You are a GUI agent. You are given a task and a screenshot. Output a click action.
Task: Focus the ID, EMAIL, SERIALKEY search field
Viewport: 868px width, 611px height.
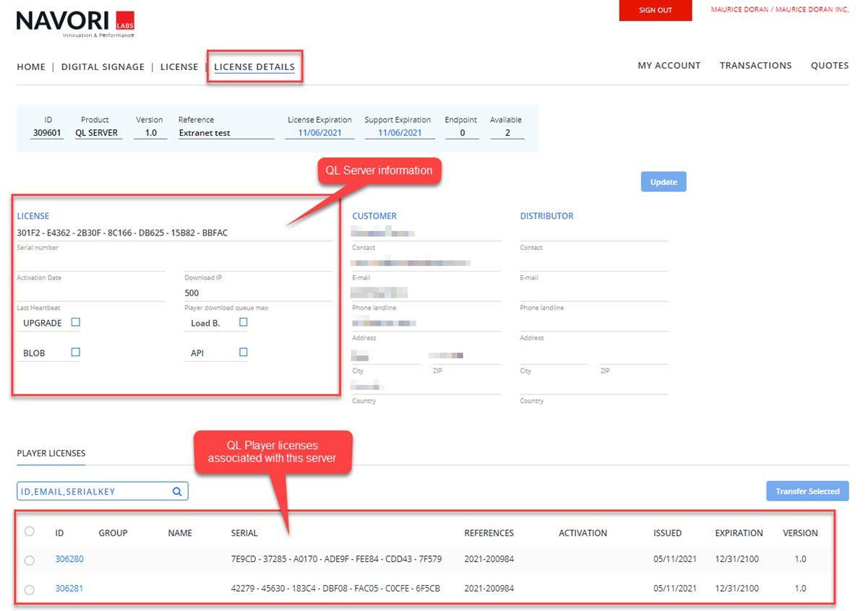(x=103, y=491)
